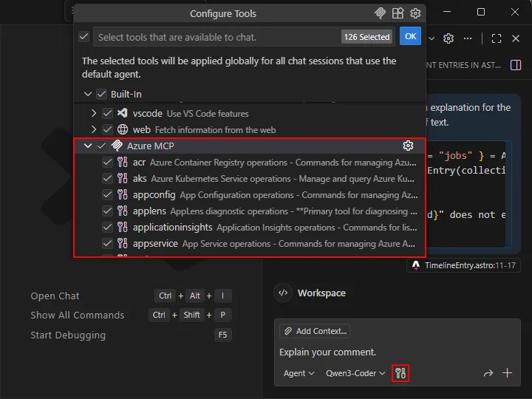532x399 pixels.
Task: Select the appservice App Service operations text
Action: click(274, 244)
